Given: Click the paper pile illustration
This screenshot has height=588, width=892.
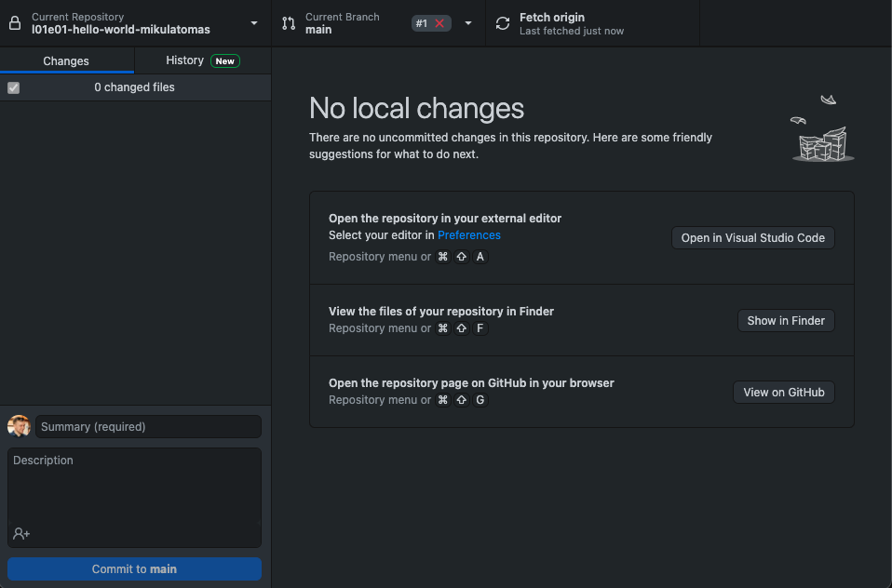Looking at the screenshot, I should coord(823,129).
